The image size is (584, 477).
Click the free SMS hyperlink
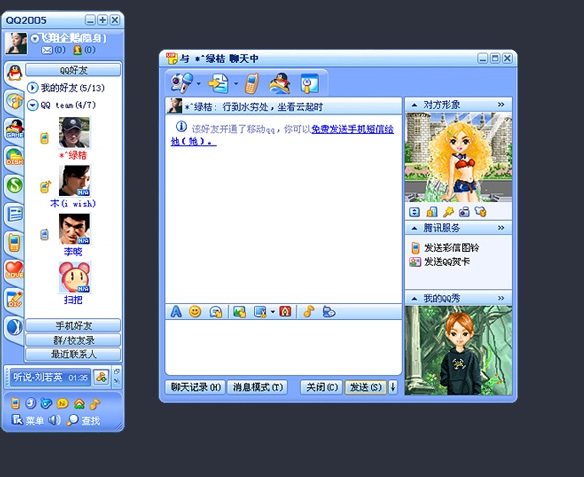(282, 135)
